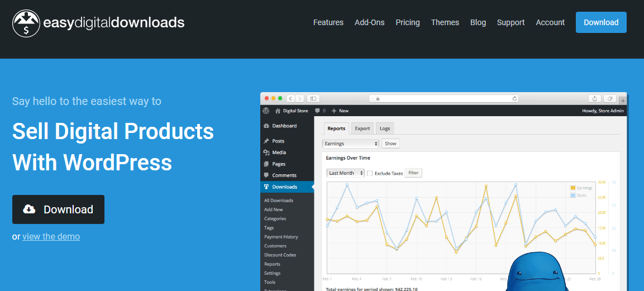Go to the Pricing page
Screen dimensions: 644x291
(408, 22)
